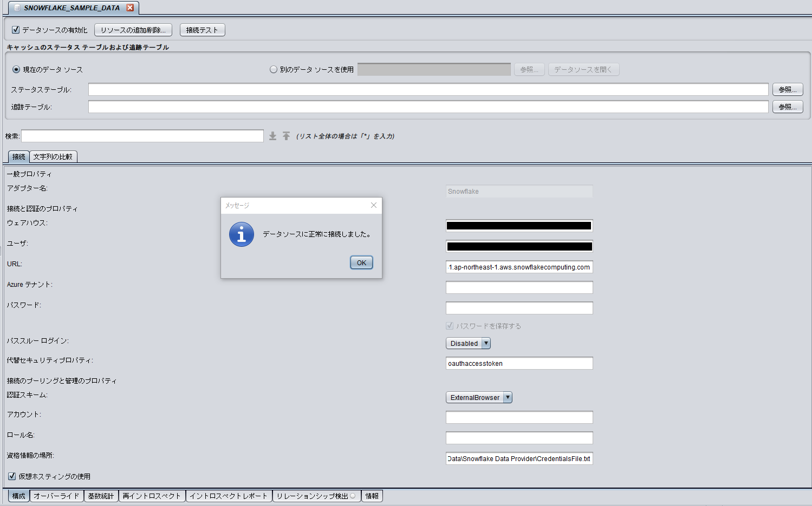
Task: Close the メッセージ dialog with X
Action: [373, 205]
